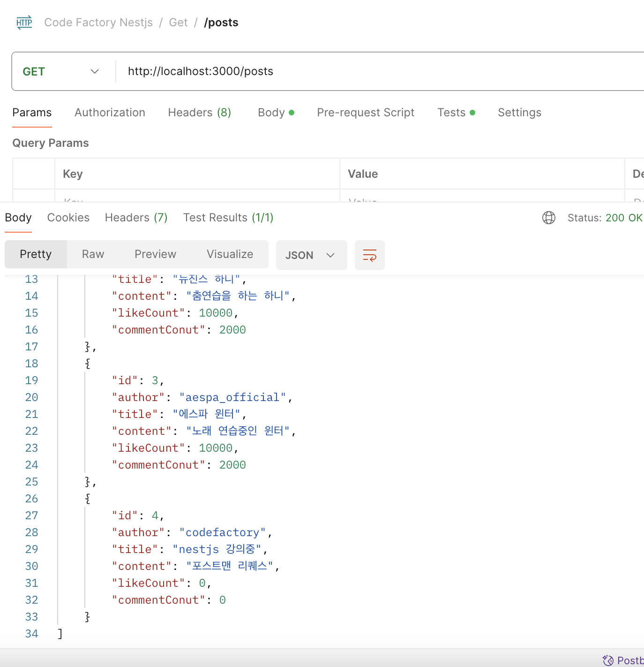644x667 pixels.
Task: Open the request Body tab
Action: (x=276, y=113)
